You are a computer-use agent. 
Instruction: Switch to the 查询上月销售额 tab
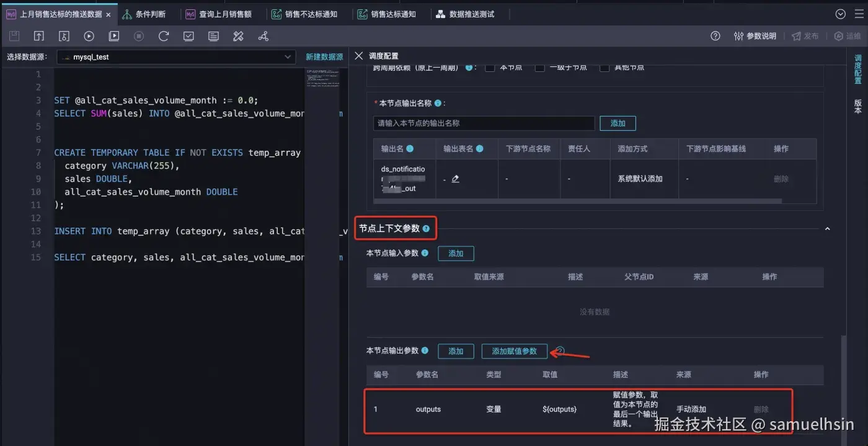point(219,14)
